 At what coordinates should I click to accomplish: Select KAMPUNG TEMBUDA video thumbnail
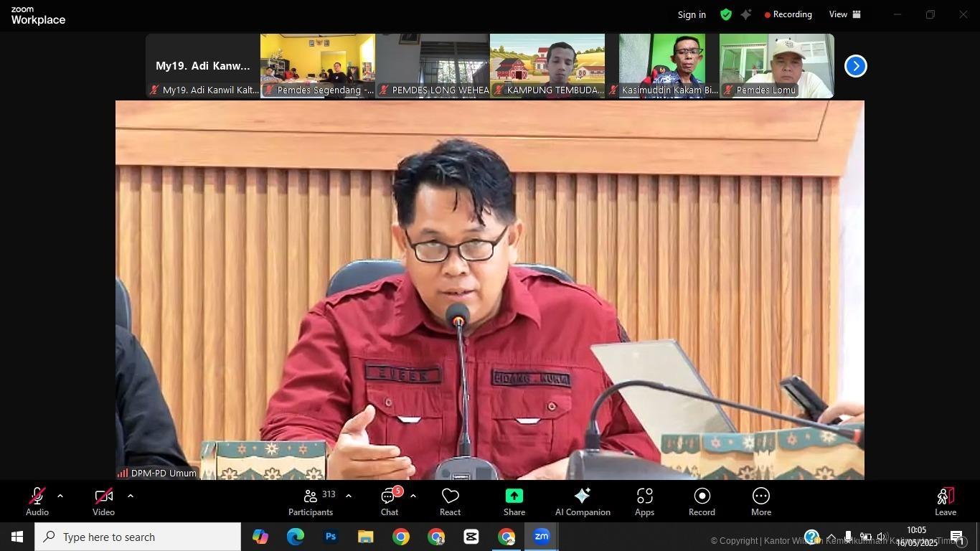547,66
